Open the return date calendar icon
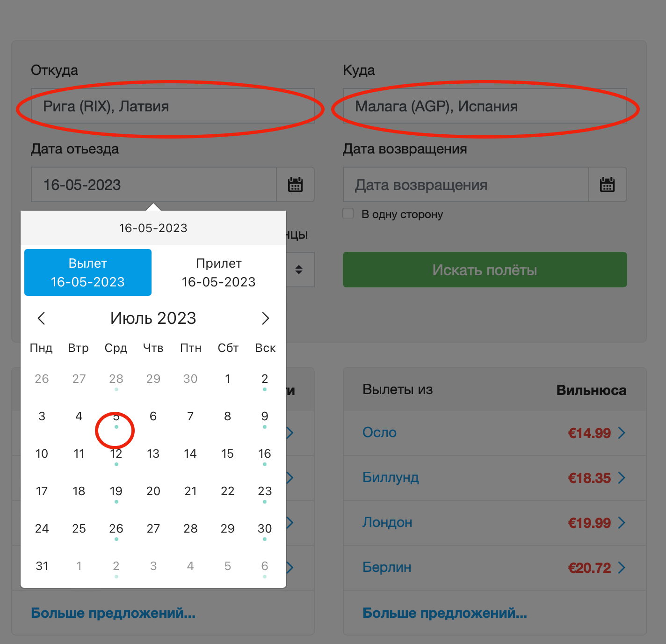The width and height of the screenshot is (666, 644). pyautogui.click(x=607, y=184)
